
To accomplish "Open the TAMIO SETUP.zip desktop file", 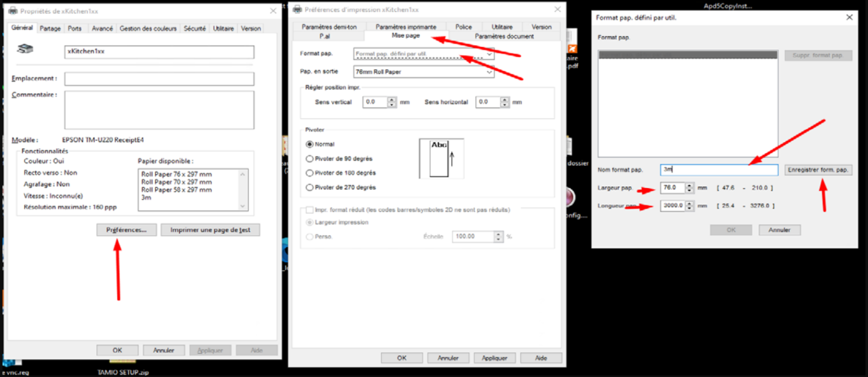I will (123, 368).
